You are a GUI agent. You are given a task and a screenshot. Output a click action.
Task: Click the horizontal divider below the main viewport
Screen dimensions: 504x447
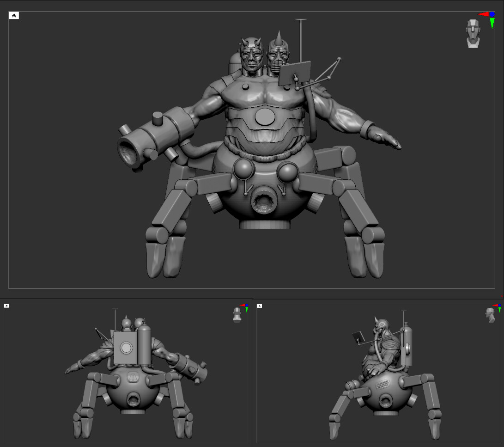pos(252,298)
